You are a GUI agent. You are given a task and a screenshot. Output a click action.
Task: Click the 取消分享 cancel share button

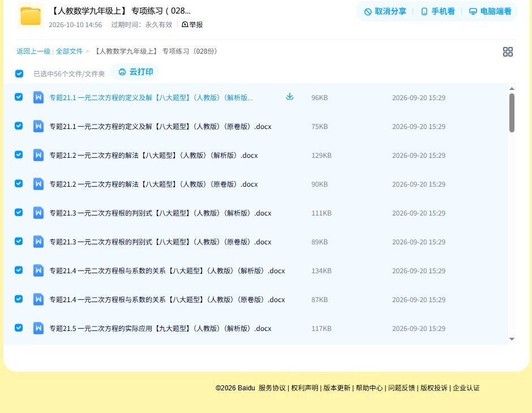pos(385,11)
